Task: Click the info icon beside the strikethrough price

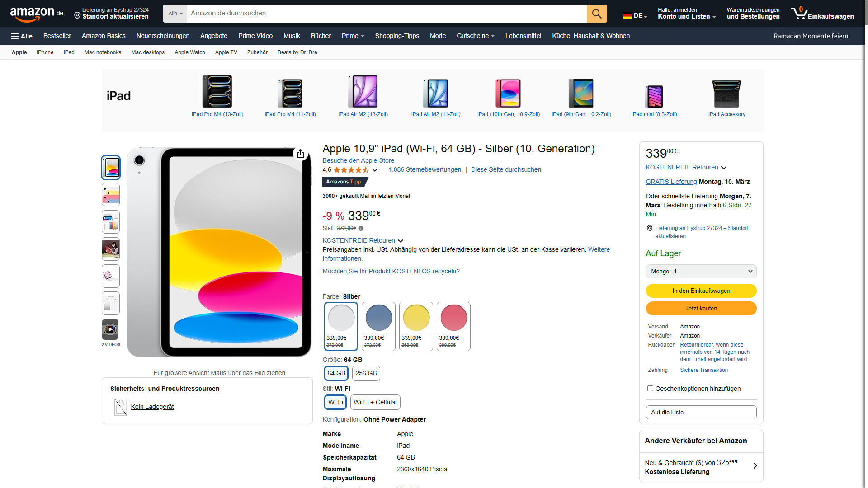Action: pyautogui.click(x=361, y=229)
